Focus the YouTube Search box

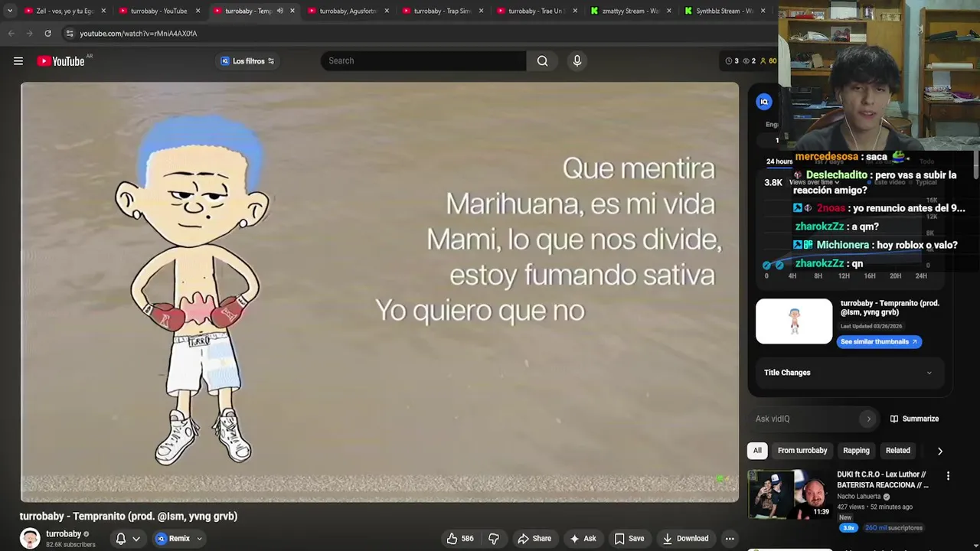tap(423, 61)
